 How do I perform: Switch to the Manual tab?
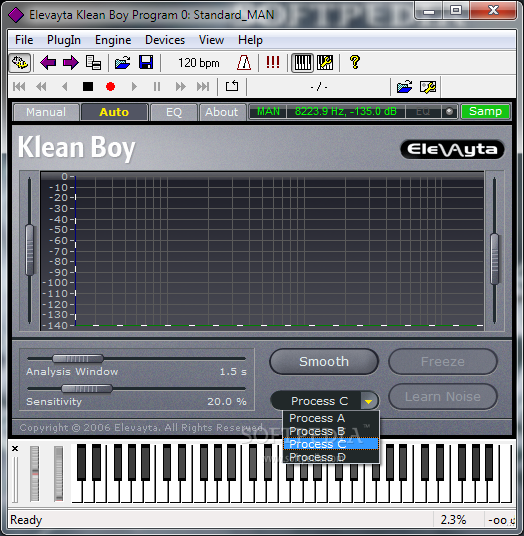pyautogui.click(x=46, y=112)
